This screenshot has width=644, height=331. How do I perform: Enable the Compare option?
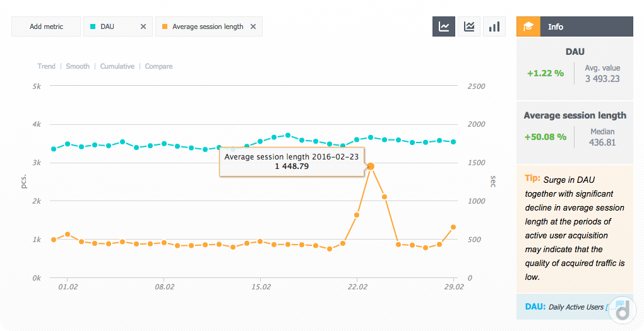pyautogui.click(x=158, y=66)
